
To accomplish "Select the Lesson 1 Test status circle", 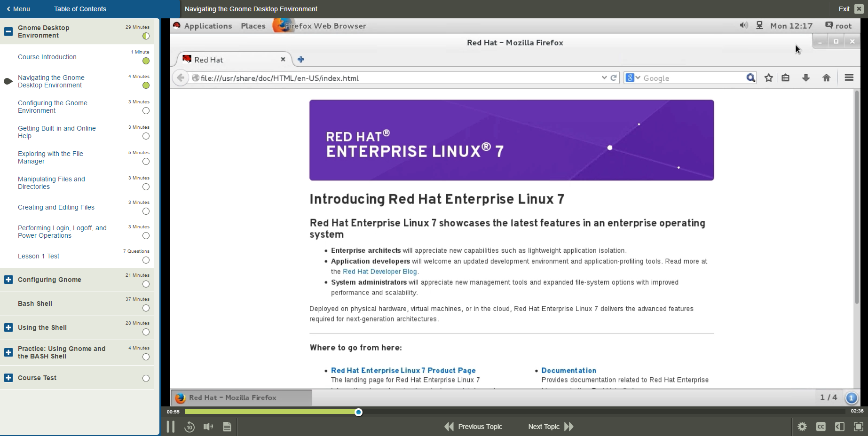I will pos(146,260).
